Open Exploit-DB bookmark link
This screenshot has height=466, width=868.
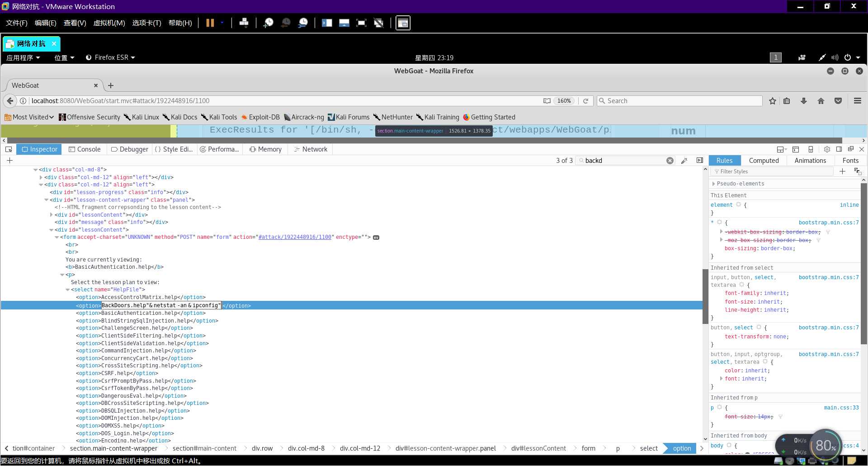260,117
